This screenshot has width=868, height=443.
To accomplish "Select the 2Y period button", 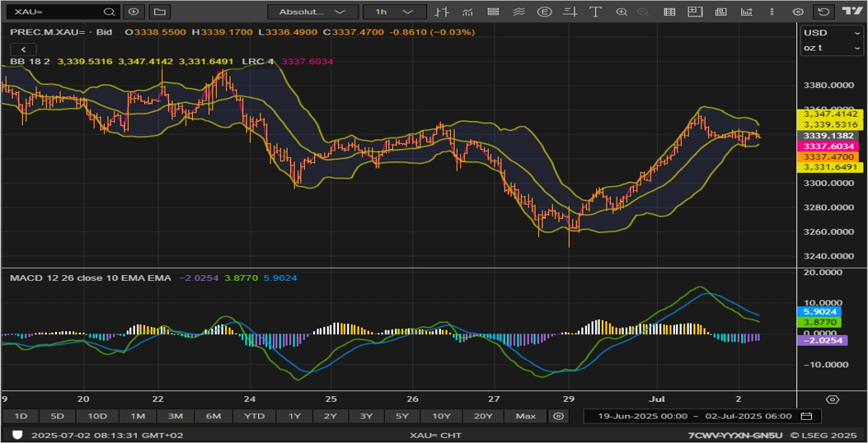I will (x=331, y=416).
